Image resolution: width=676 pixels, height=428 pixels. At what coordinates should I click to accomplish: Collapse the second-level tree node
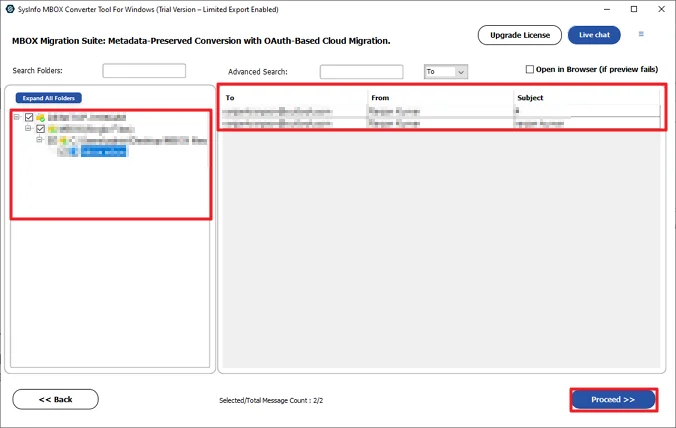28,128
